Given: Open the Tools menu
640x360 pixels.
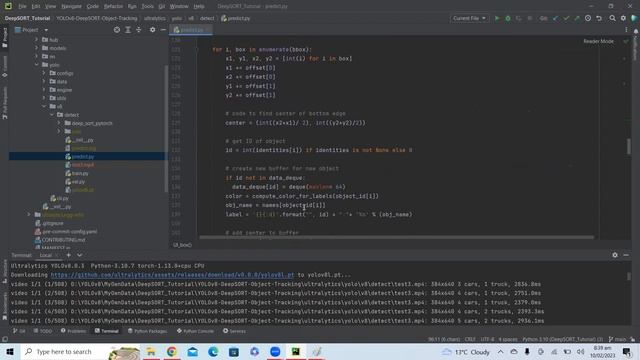Looking at the screenshot, I should (147, 6).
